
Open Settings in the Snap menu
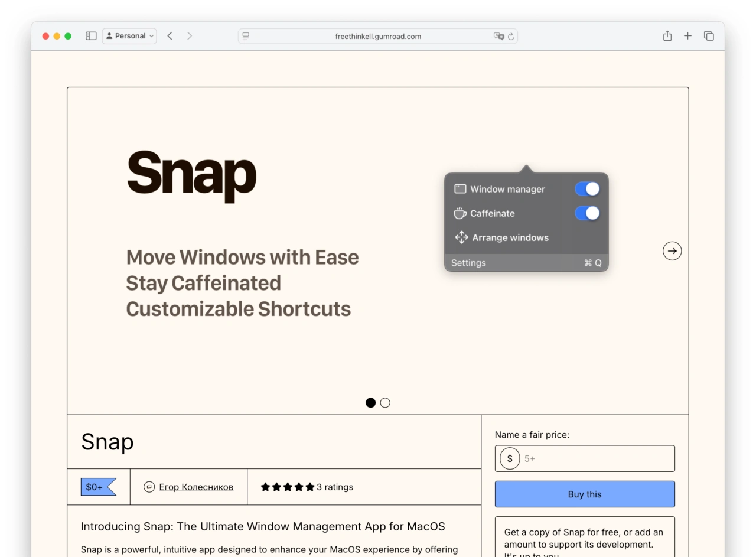[468, 263]
